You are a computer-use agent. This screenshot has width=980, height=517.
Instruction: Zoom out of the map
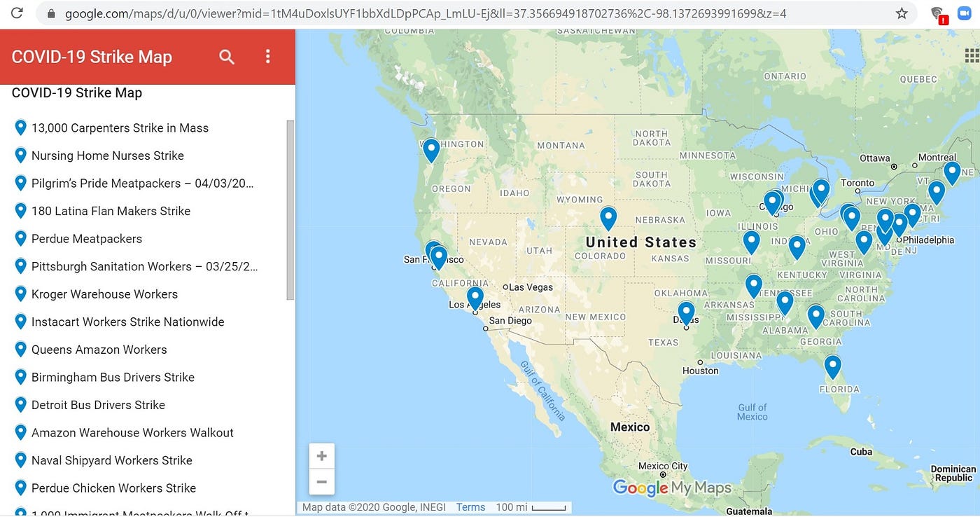pos(322,482)
